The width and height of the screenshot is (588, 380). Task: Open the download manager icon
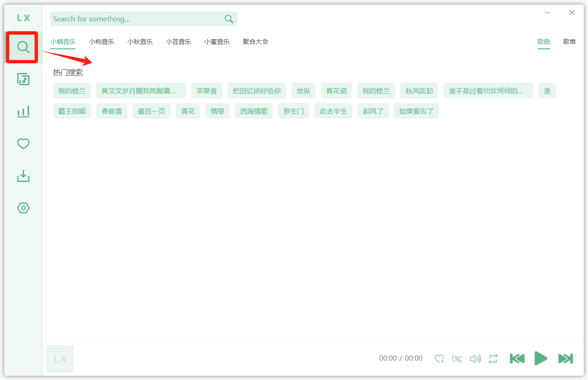click(x=23, y=176)
